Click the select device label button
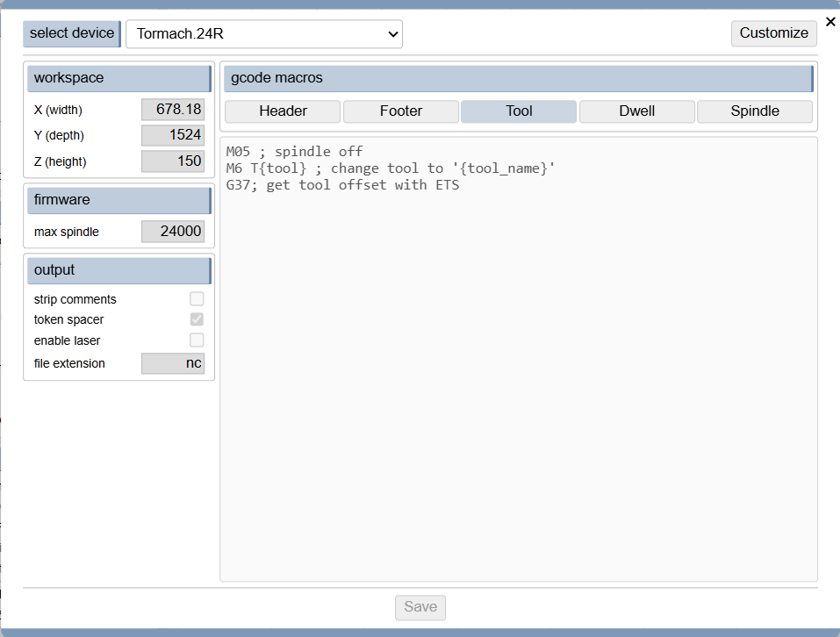Image resolution: width=840 pixels, height=637 pixels. (72, 33)
